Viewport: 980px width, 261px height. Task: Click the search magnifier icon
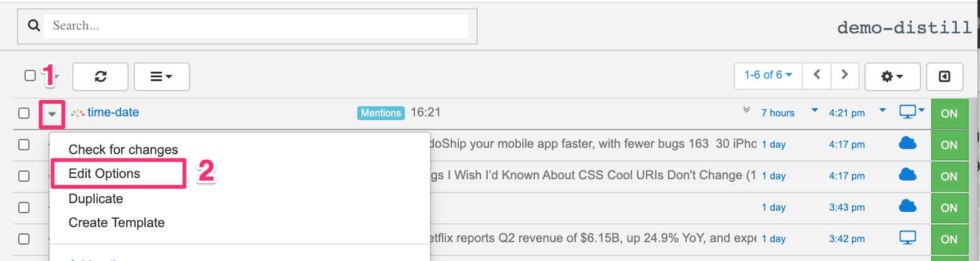(x=34, y=26)
